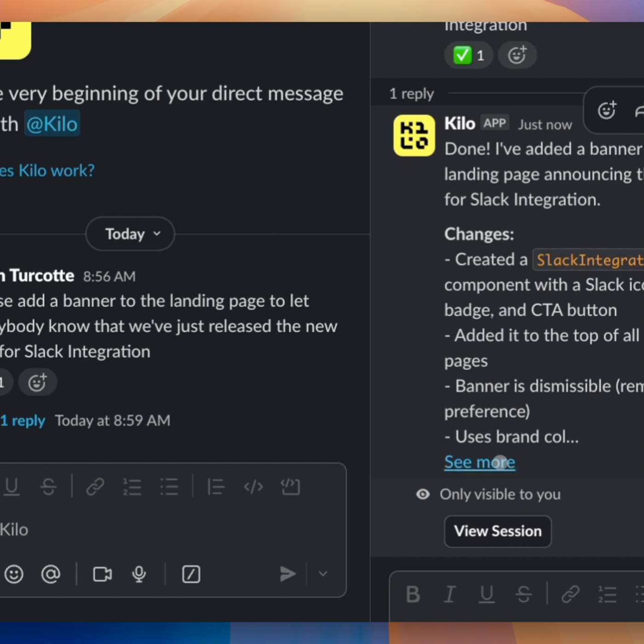Open the 1 reply thread
This screenshot has height=644, width=644.
(22, 420)
